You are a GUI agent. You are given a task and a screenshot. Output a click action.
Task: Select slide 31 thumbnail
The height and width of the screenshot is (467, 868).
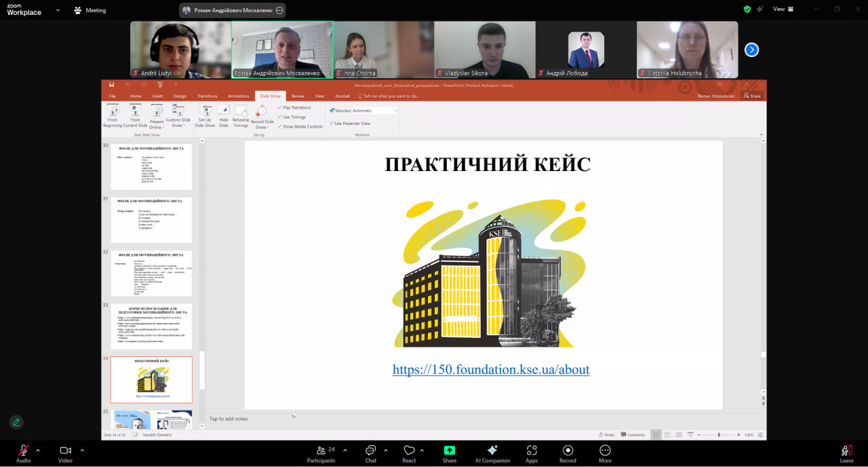coord(151,220)
